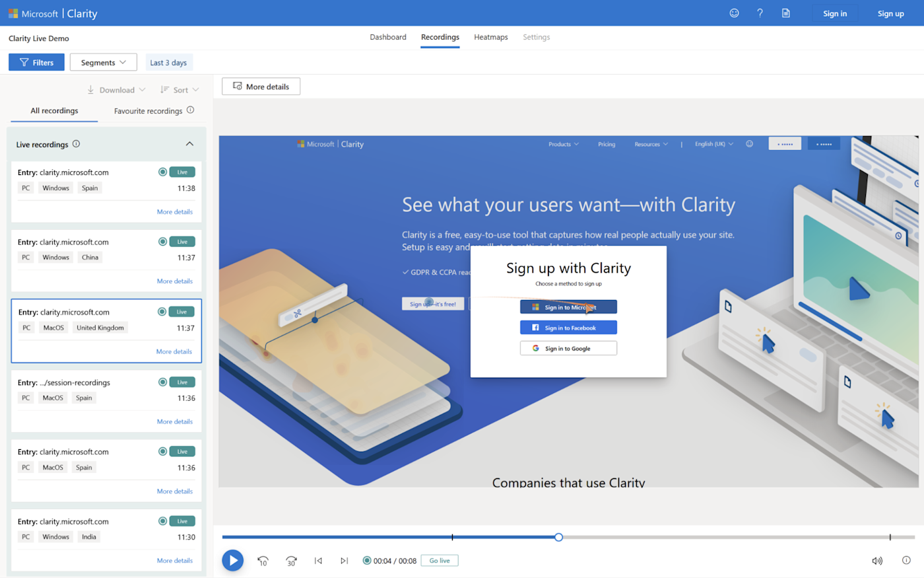Click the first marker on the timeline
The height and width of the screenshot is (578, 924).
(452, 537)
